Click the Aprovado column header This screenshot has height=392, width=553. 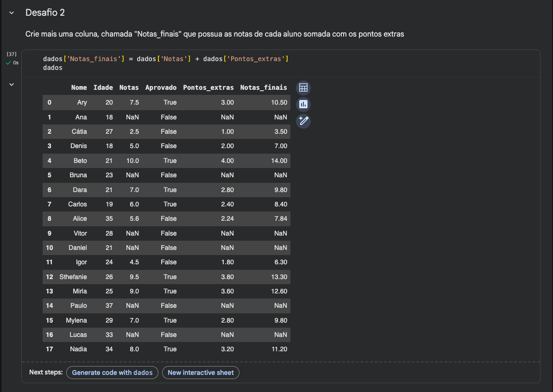pos(161,87)
